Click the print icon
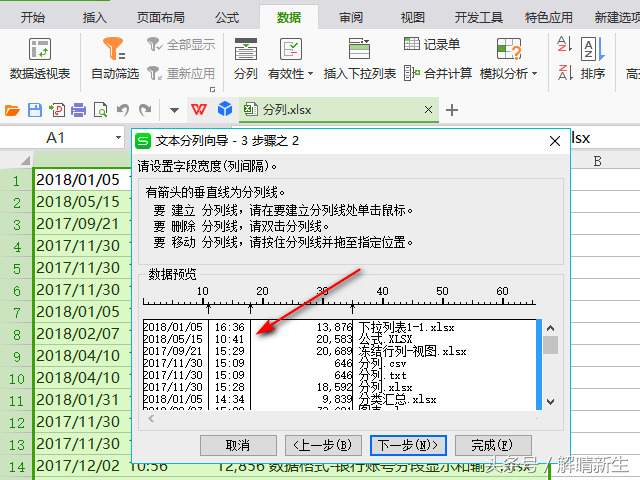 click(x=78, y=110)
